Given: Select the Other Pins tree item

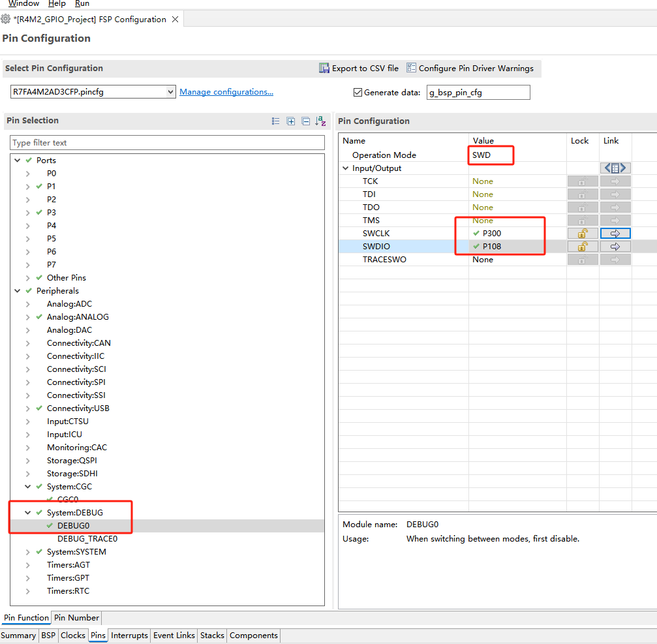Looking at the screenshot, I should click(66, 278).
